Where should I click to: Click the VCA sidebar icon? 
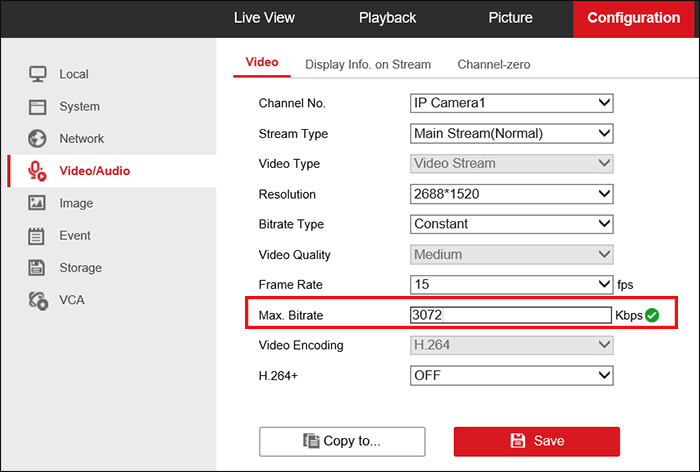(38, 301)
